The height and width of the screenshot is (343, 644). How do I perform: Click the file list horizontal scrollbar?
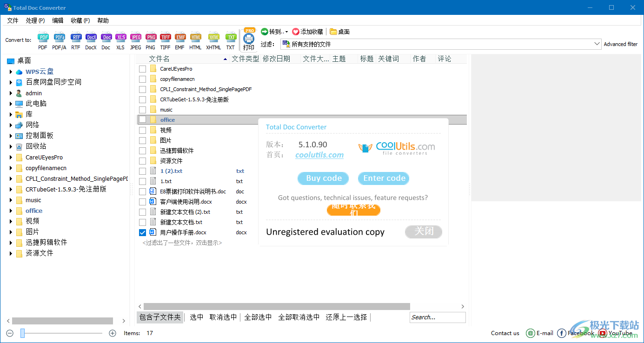277,306
